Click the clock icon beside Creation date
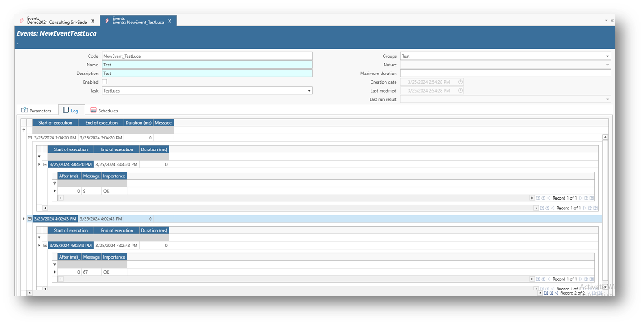 point(461,82)
